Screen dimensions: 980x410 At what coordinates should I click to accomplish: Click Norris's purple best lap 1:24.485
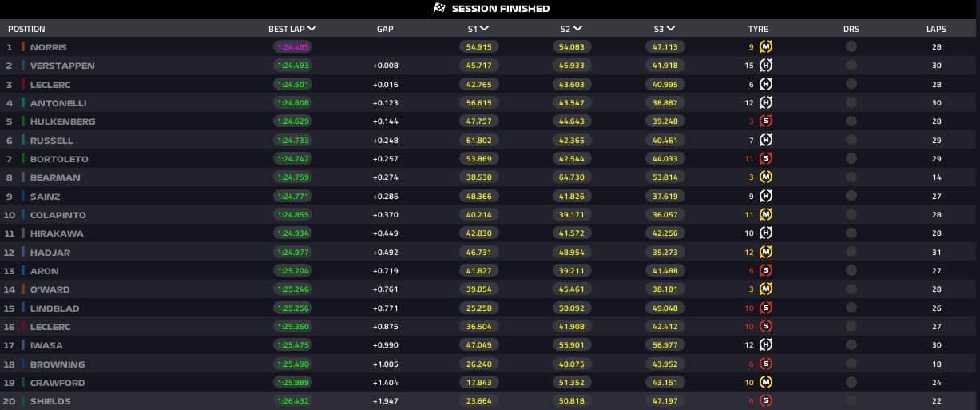coord(292,47)
